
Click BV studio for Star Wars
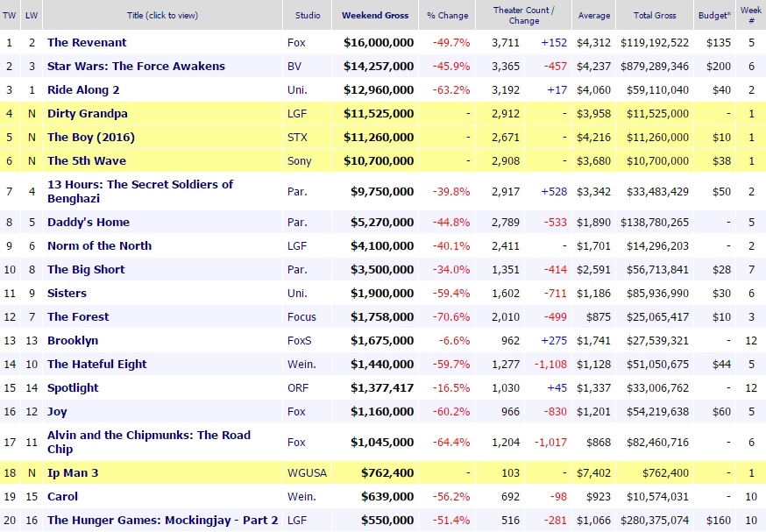tap(294, 66)
